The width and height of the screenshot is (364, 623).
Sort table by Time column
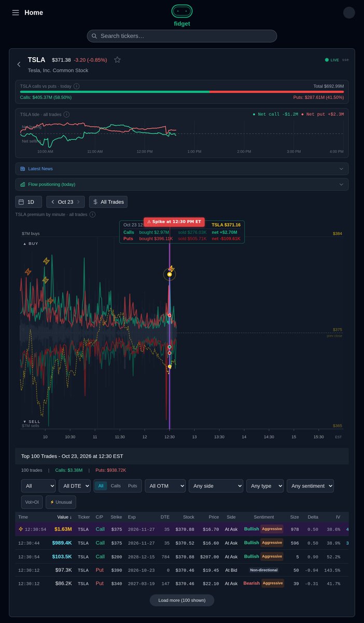23,517
